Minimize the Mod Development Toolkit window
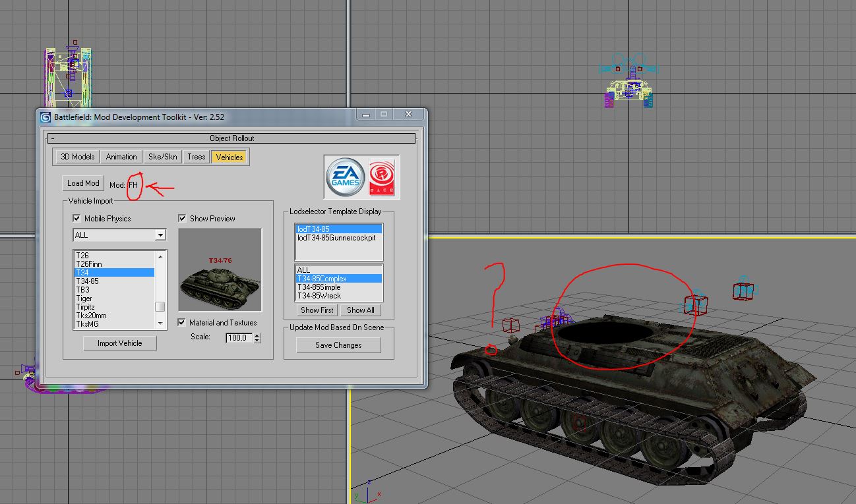856x504 pixels. click(366, 115)
